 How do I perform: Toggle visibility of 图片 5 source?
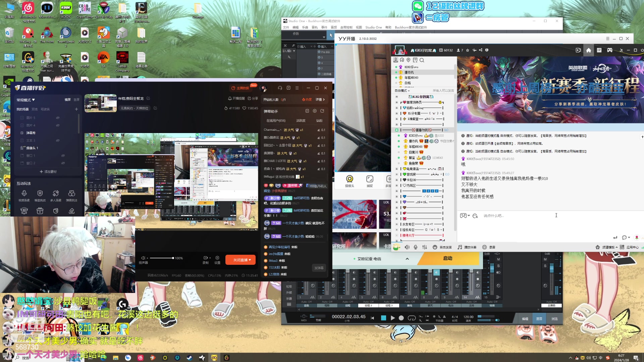click(x=58, y=118)
